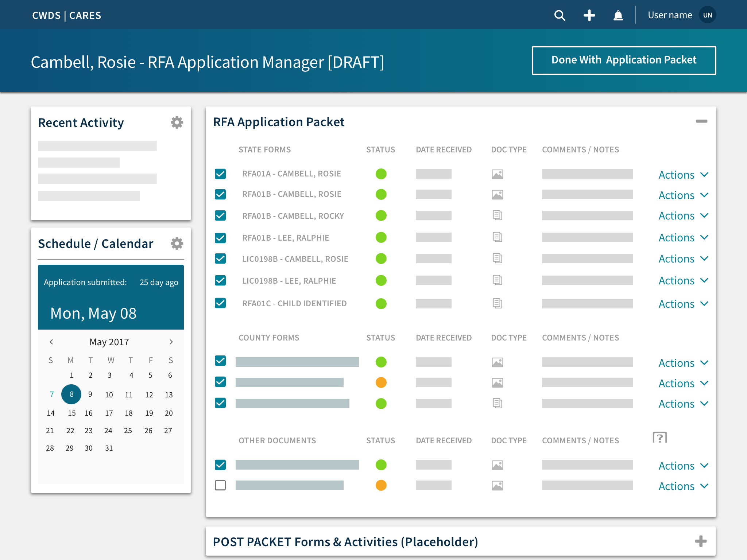Open Recent Activity settings gear
The width and height of the screenshot is (747, 560).
177,122
